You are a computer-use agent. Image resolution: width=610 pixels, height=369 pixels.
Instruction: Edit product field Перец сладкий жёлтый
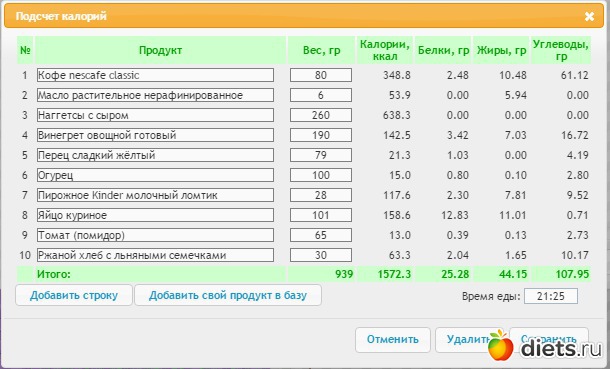155,155
